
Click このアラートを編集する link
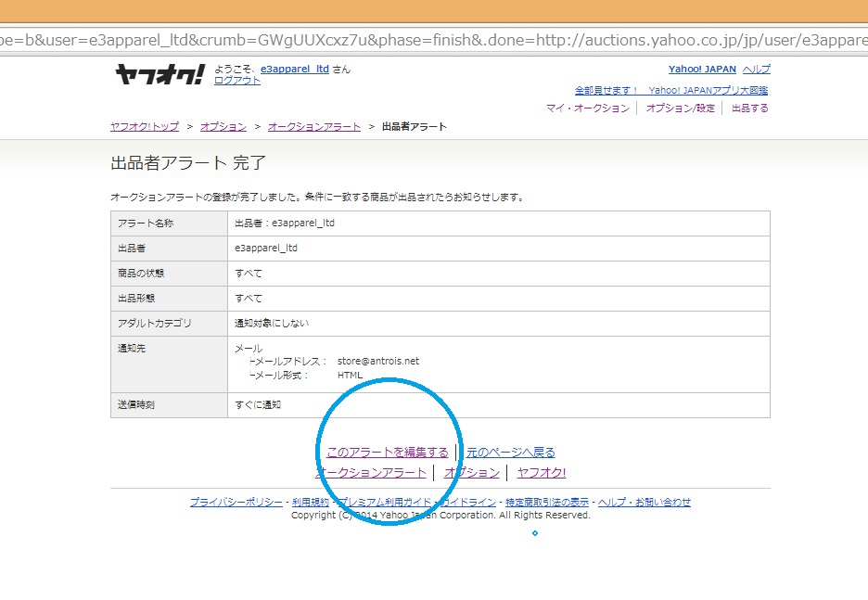[x=388, y=453]
